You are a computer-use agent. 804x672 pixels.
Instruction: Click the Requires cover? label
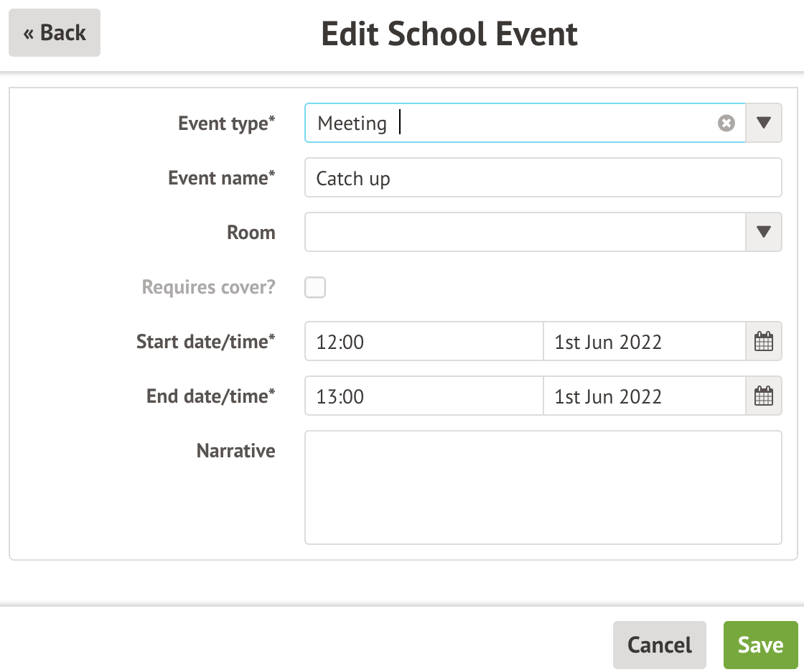click(x=208, y=287)
